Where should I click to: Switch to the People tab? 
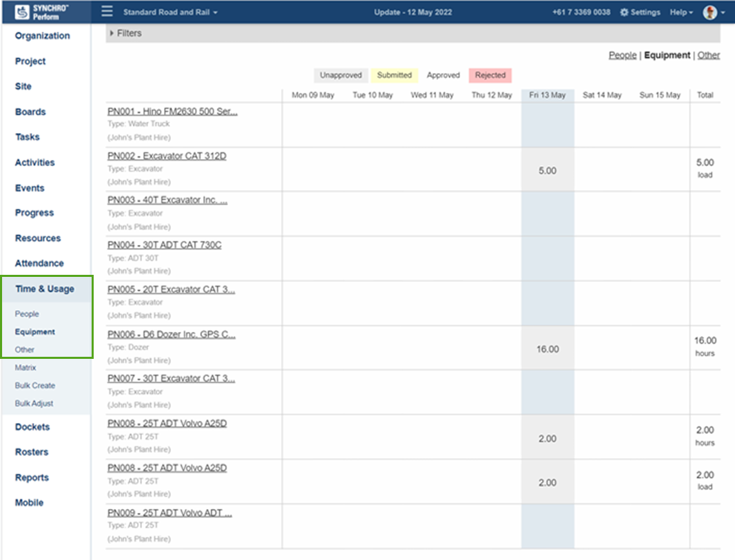622,55
